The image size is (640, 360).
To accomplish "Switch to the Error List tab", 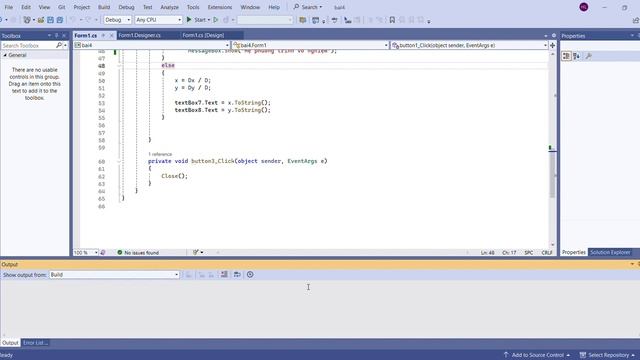I will pos(35,343).
